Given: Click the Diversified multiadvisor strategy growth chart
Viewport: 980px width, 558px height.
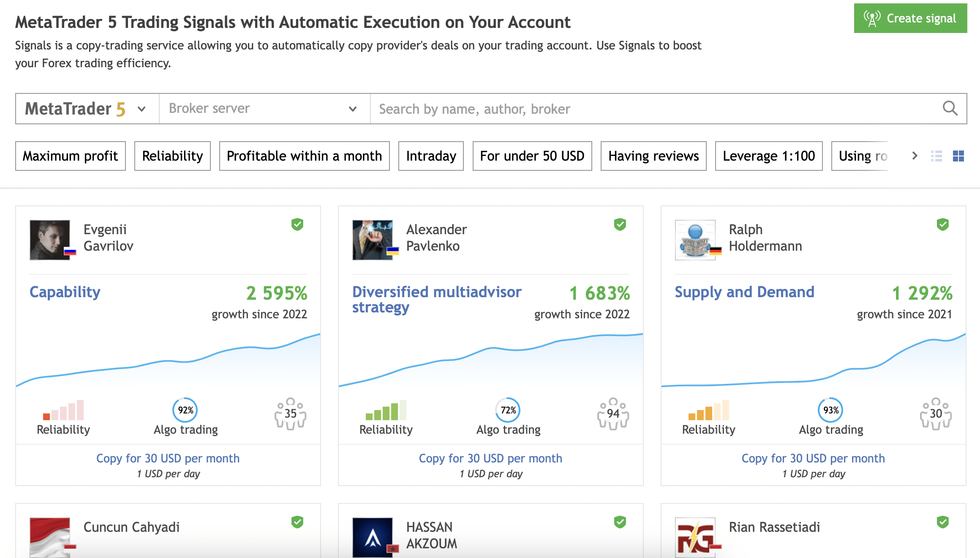Looking at the screenshot, I should 491,359.
